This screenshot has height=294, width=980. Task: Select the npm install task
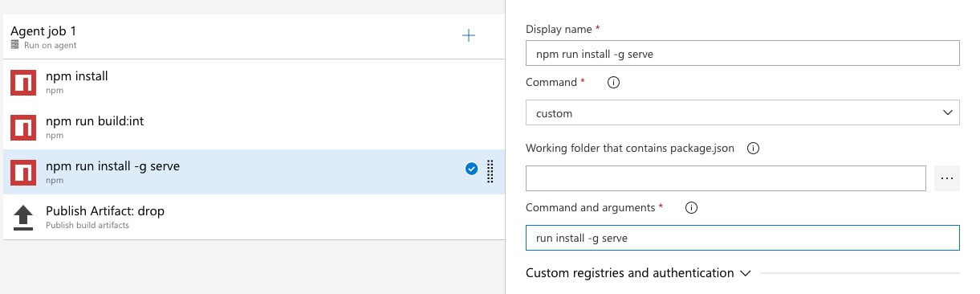coord(254,83)
